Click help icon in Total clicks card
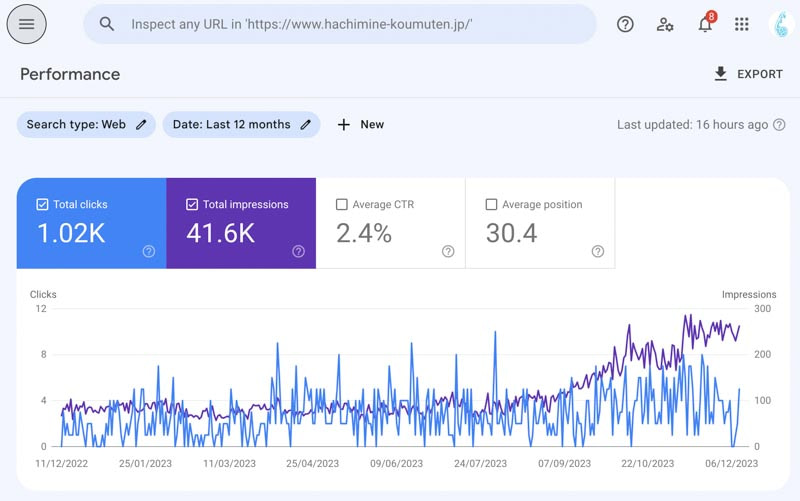800x501 pixels. (x=149, y=251)
